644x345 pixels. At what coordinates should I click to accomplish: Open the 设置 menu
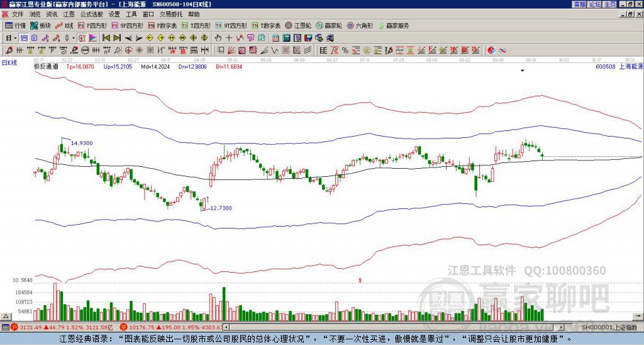pos(114,14)
